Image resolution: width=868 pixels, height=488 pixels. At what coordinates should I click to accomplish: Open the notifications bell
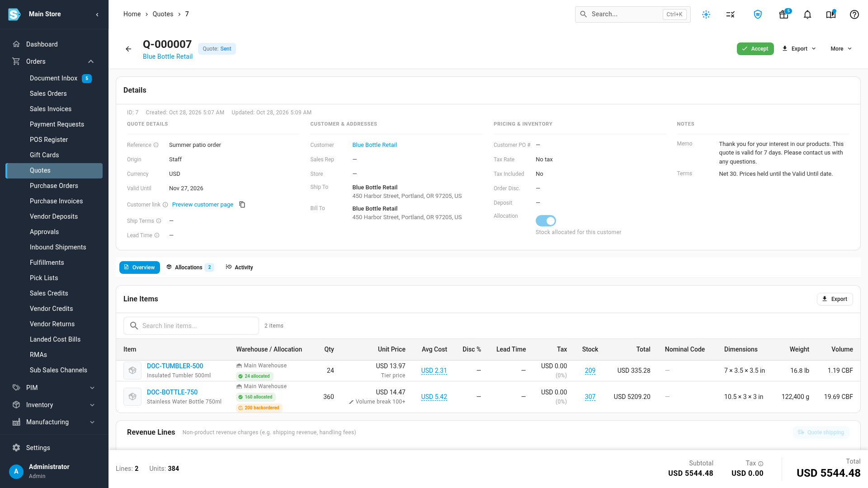coord(807,14)
